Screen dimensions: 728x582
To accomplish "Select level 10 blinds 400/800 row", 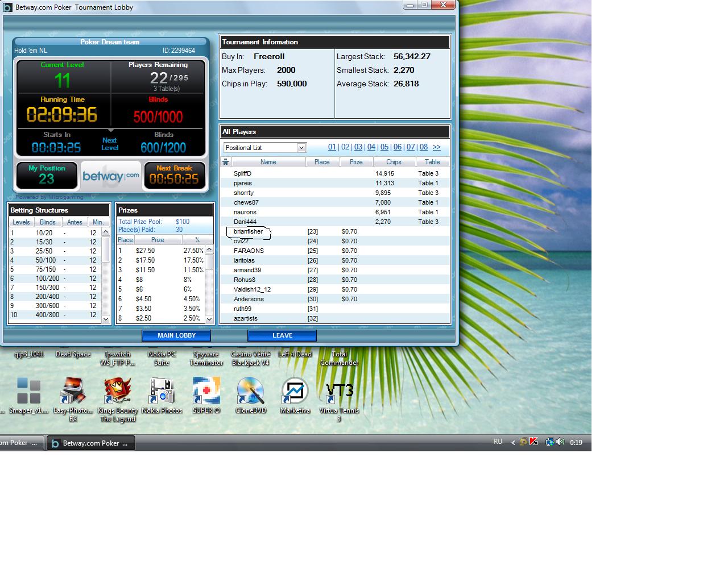I will pyautogui.click(x=55, y=315).
